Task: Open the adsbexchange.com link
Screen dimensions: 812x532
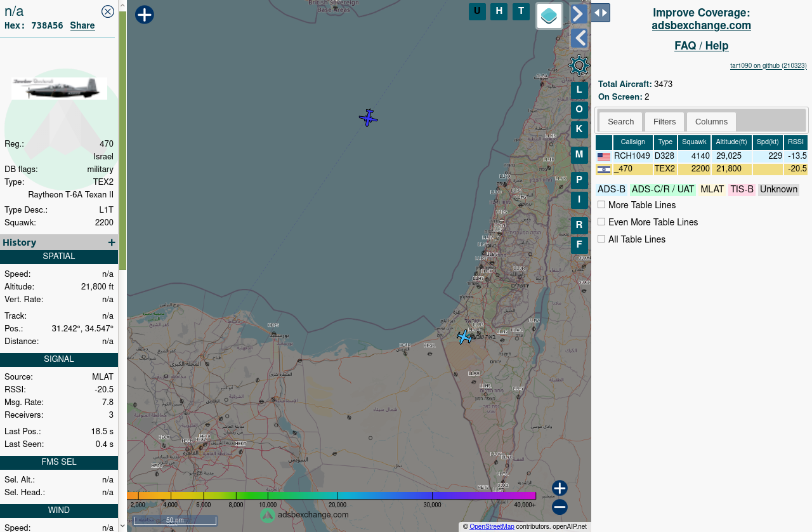Action: pos(701,25)
